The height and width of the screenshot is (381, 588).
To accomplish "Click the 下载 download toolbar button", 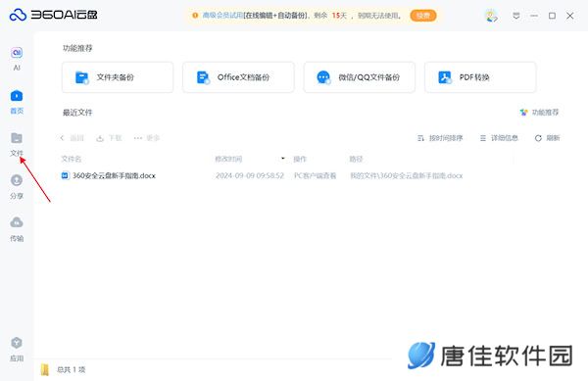I will 109,138.
